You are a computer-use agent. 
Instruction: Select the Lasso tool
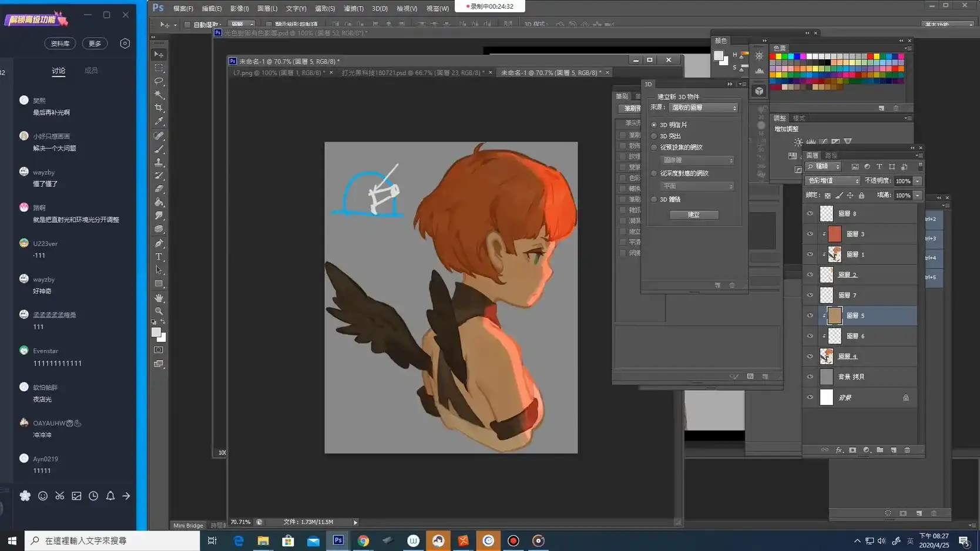click(159, 81)
